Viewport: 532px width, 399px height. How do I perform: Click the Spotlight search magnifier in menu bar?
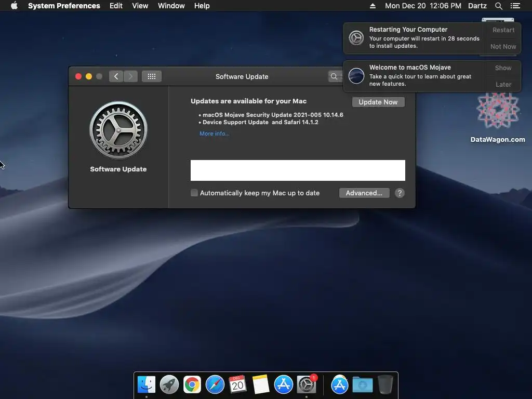[x=498, y=6]
